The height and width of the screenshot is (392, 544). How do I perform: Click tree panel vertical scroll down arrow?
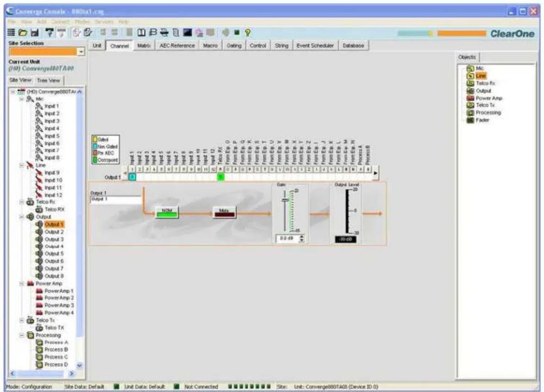pos(79,365)
